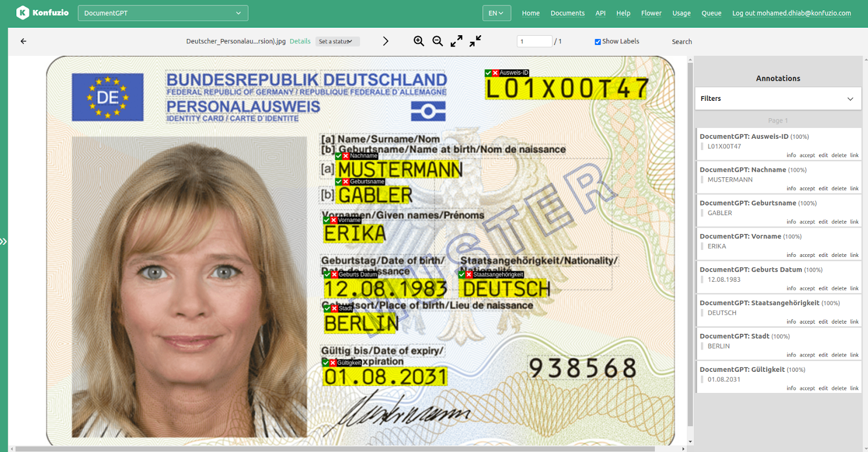Open the Set a status dropdown
This screenshot has height=452, width=868.
337,41
